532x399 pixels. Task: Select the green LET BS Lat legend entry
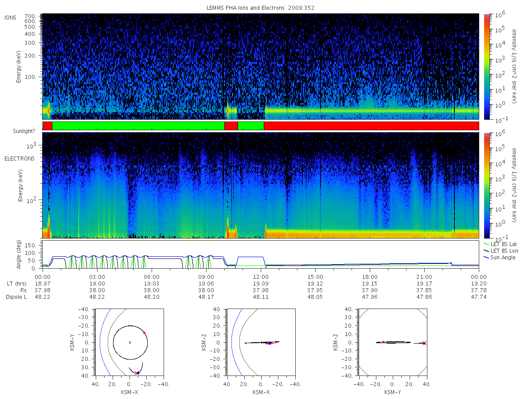500,244
